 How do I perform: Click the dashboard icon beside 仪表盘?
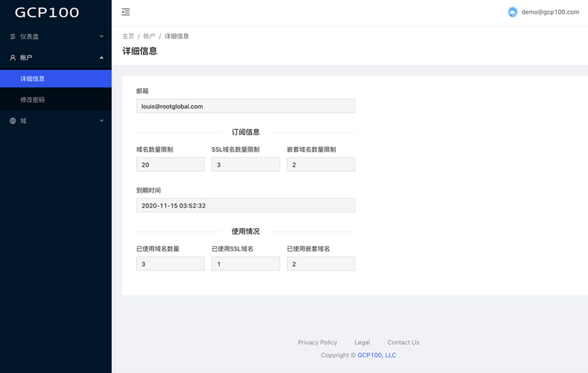click(12, 37)
